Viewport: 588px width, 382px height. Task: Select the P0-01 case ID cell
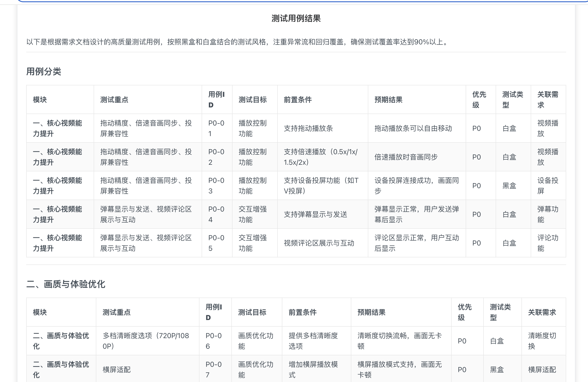point(216,128)
